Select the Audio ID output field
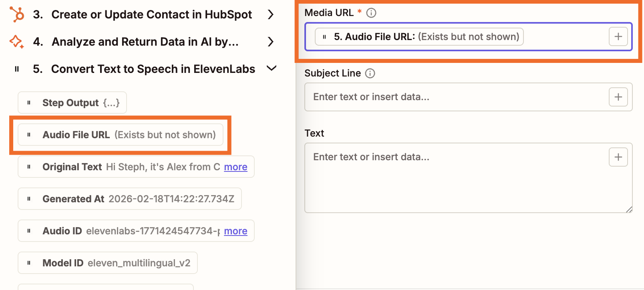This screenshot has width=644, height=290. 136,231
